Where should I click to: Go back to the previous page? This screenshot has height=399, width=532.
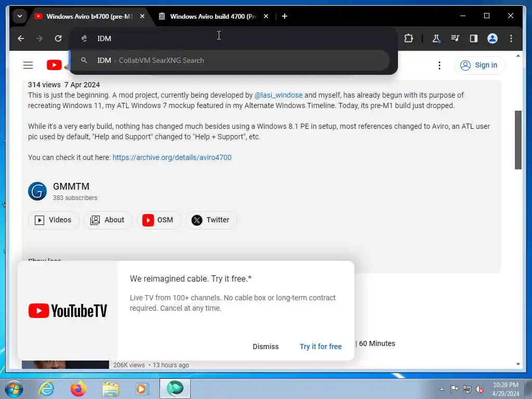21,38
